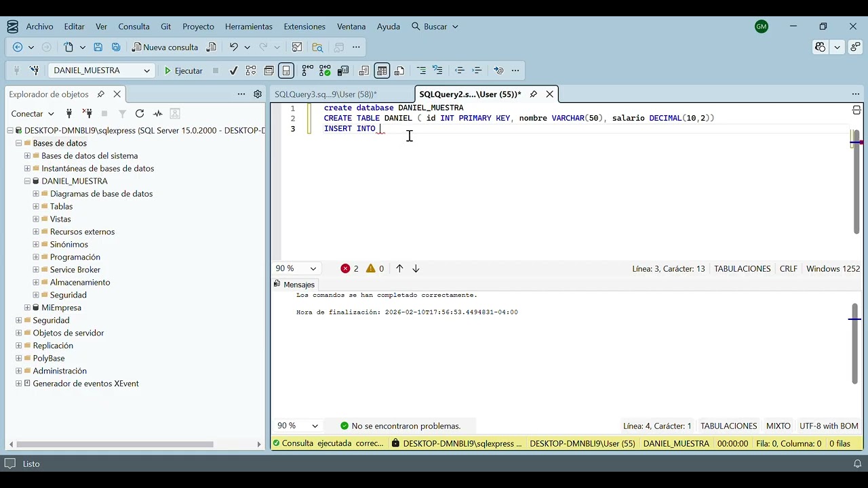Collapse the Bases de datos node
Image resolution: width=868 pixels, height=488 pixels.
point(18,143)
